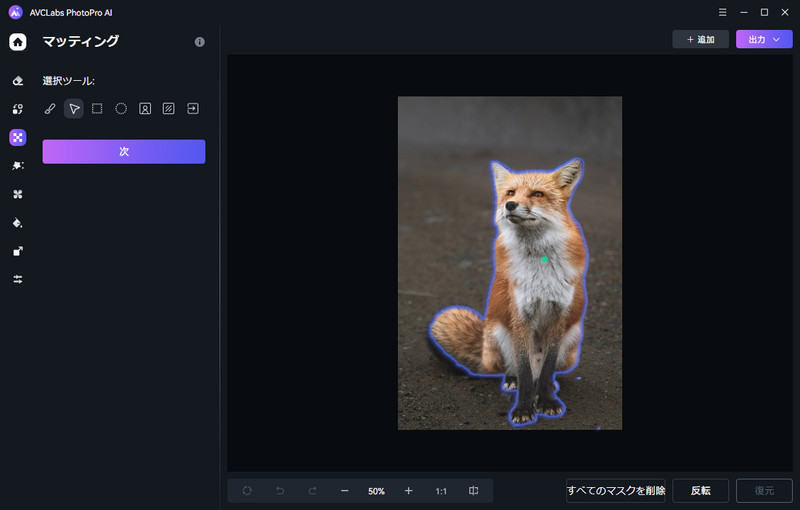Choose the rectangle selection tool

coord(97,108)
